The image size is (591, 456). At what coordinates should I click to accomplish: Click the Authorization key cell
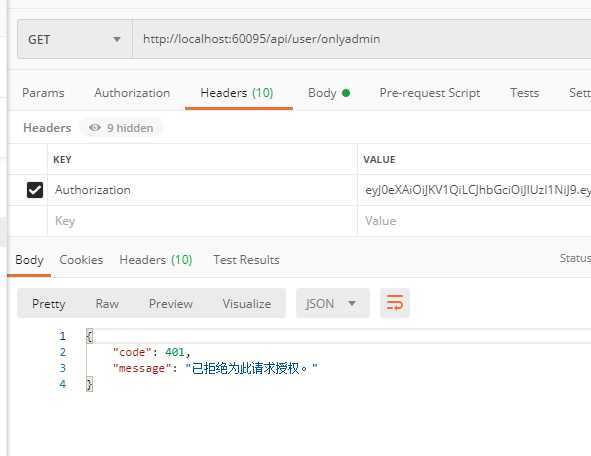[202, 190]
